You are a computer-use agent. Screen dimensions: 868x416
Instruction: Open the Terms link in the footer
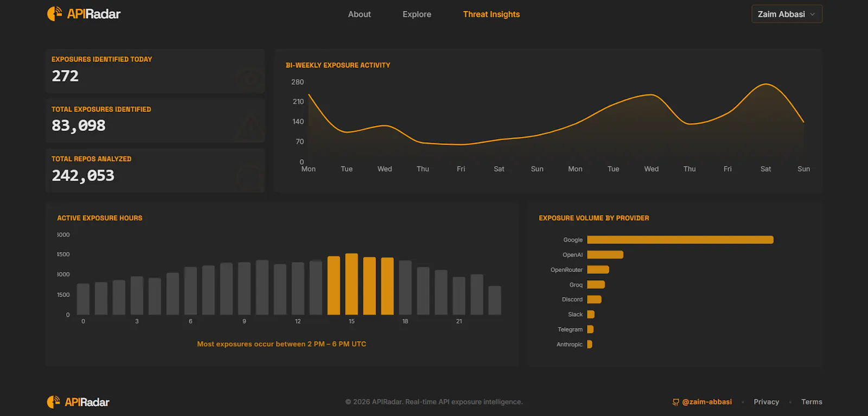(812, 402)
